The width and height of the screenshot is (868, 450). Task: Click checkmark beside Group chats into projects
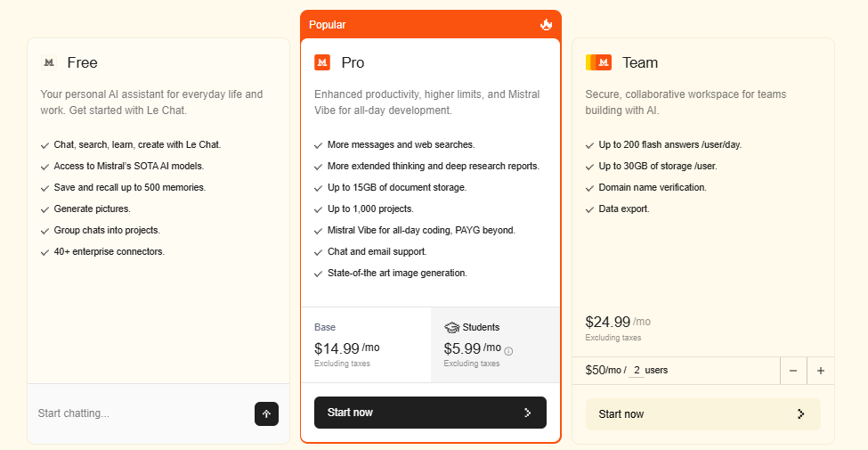[x=45, y=231]
